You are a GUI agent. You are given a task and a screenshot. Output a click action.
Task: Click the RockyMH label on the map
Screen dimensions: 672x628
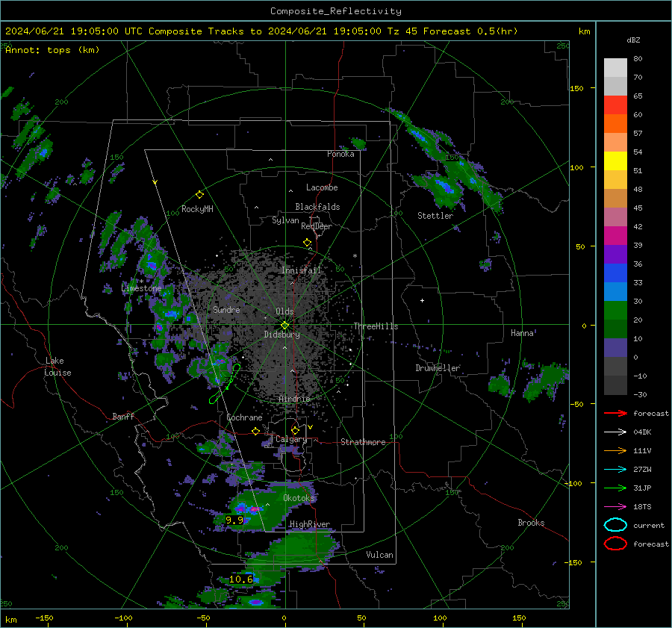click(x=197, y=209)
